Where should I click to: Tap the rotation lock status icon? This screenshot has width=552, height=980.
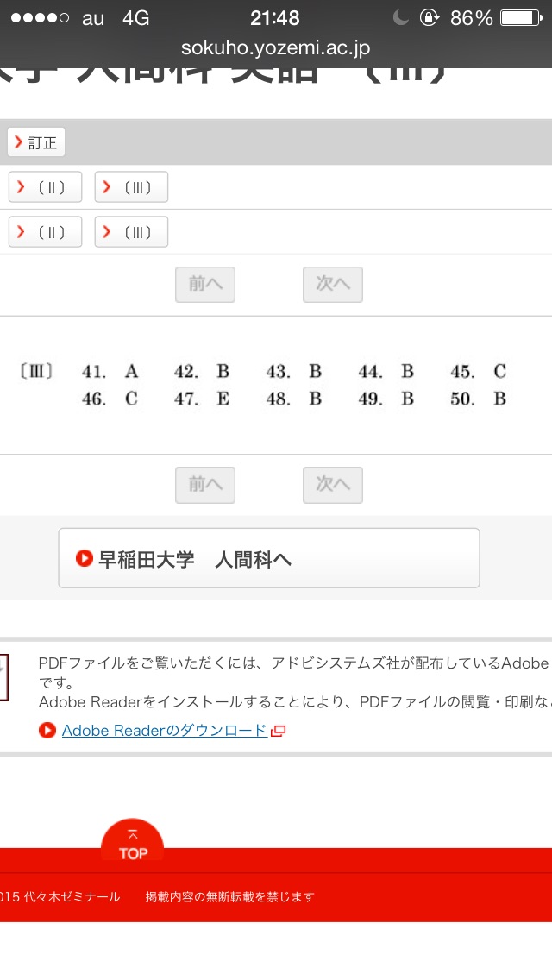429,18
